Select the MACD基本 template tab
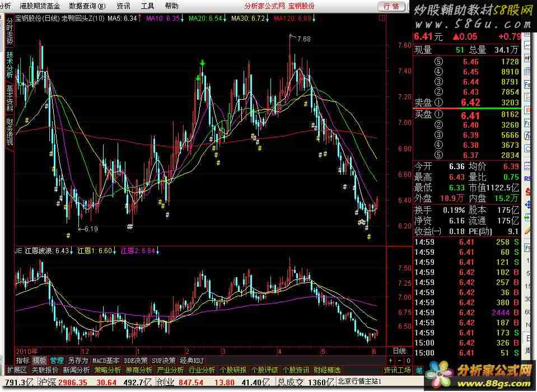537x392 pixels. click(106, 360)
